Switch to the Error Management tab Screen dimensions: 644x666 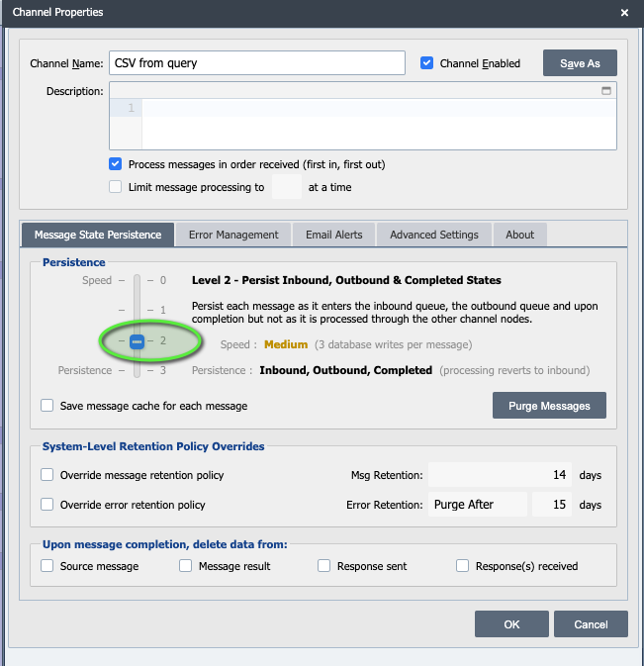pyautogui.click(x=233, y=235)
